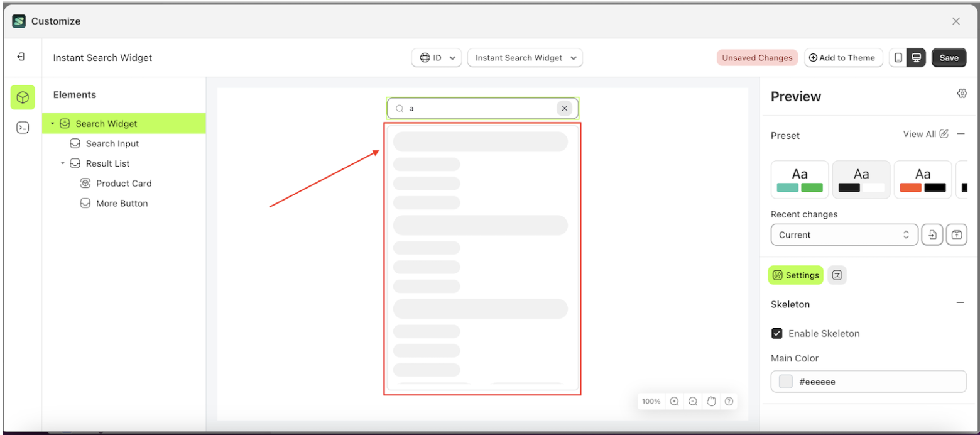980x435 pixels.
Task: Enable the Skeleton checkbox
Action: coord(777,333)
